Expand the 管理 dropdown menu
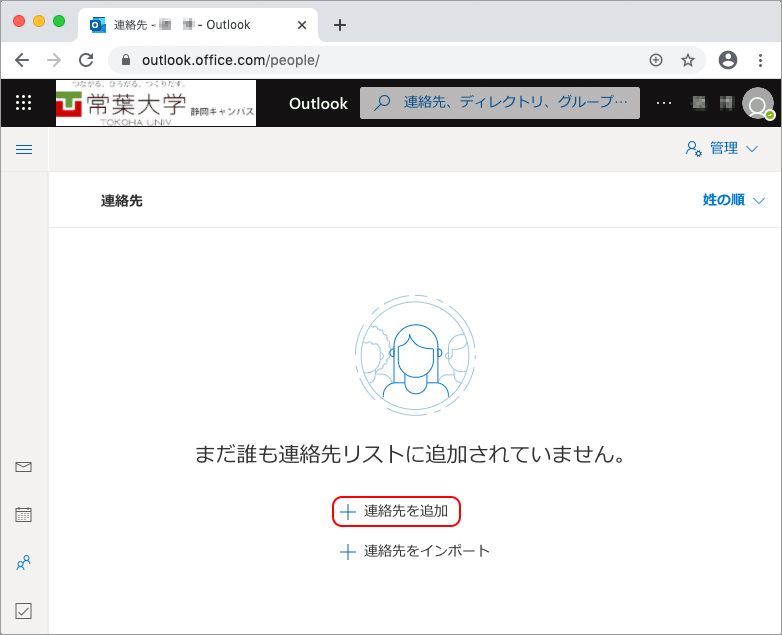Image resolution: width=782 pixels, height=635 pixels. coord(722,148)
